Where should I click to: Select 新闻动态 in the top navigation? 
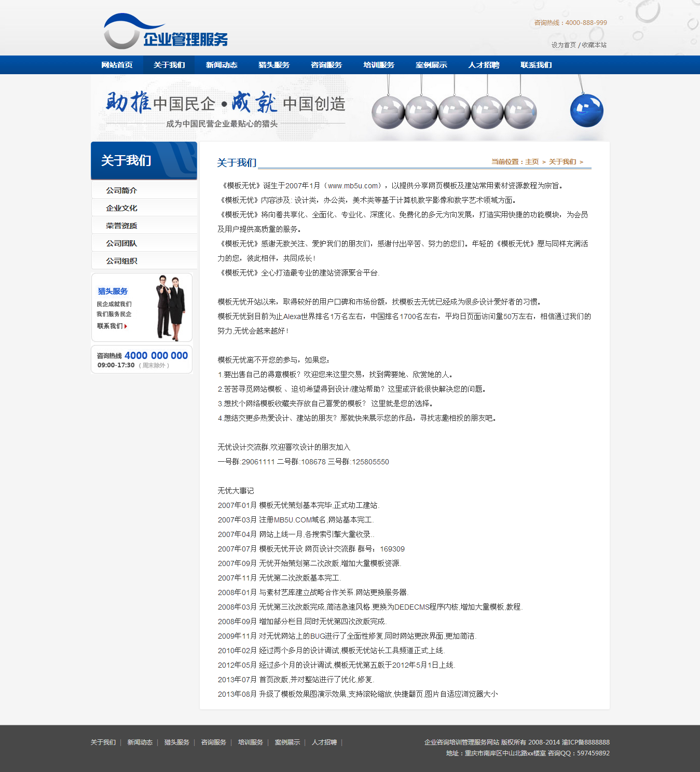(x=222, y=65)
